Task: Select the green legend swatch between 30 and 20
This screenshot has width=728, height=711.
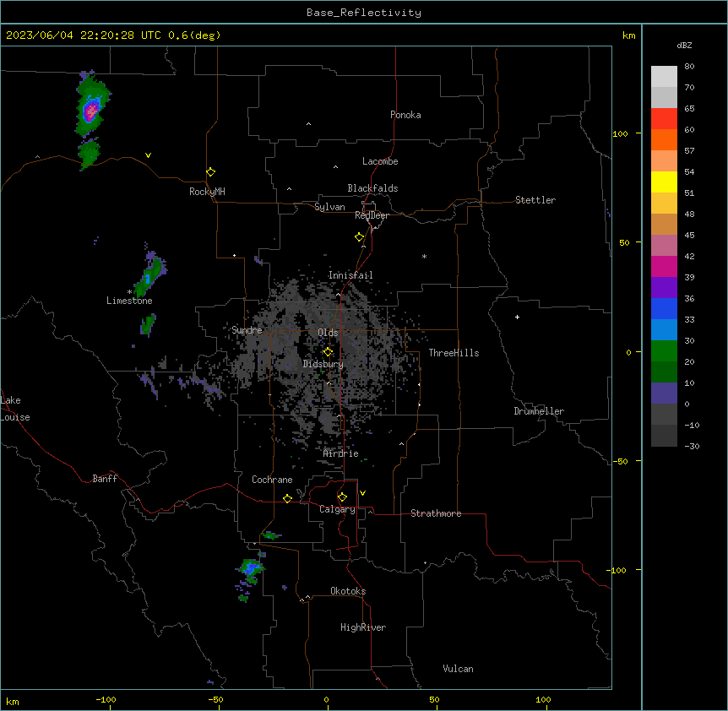Action: pyautogui.click(x=664, y=351)
